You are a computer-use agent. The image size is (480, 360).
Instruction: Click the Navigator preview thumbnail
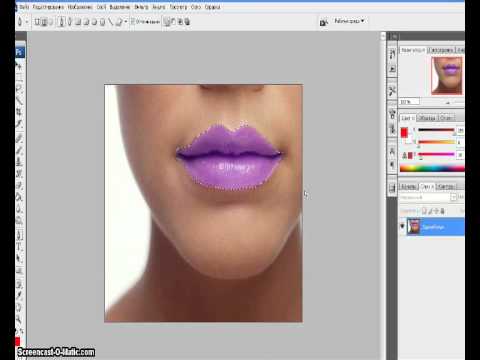pos(447,75)
